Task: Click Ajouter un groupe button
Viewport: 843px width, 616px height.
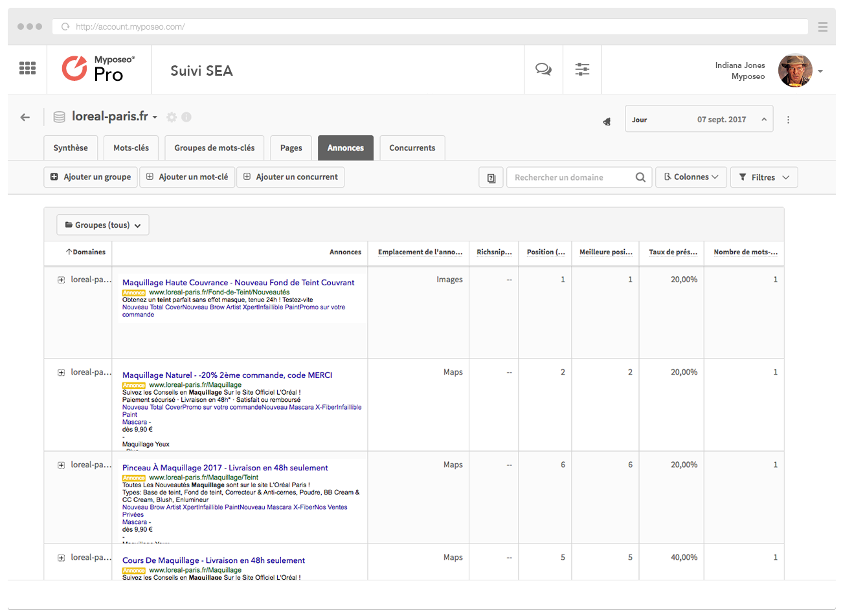Action: (x=91, y=177)
